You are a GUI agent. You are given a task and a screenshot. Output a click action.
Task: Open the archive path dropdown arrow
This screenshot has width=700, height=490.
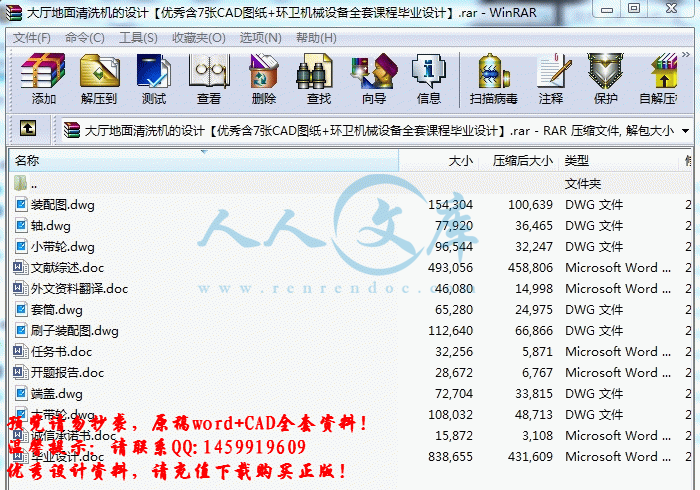pyautogui.click(x=685, y=131)
